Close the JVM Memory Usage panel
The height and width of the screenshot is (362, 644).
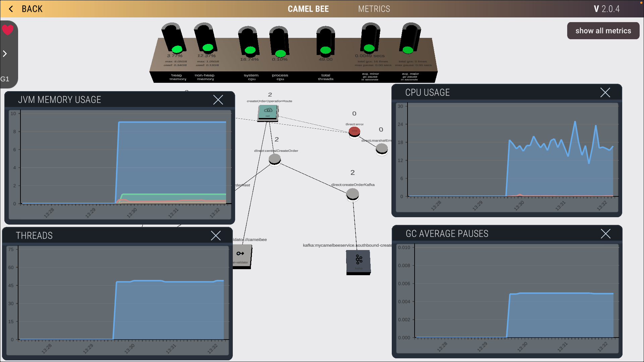(x=218, y=100)
